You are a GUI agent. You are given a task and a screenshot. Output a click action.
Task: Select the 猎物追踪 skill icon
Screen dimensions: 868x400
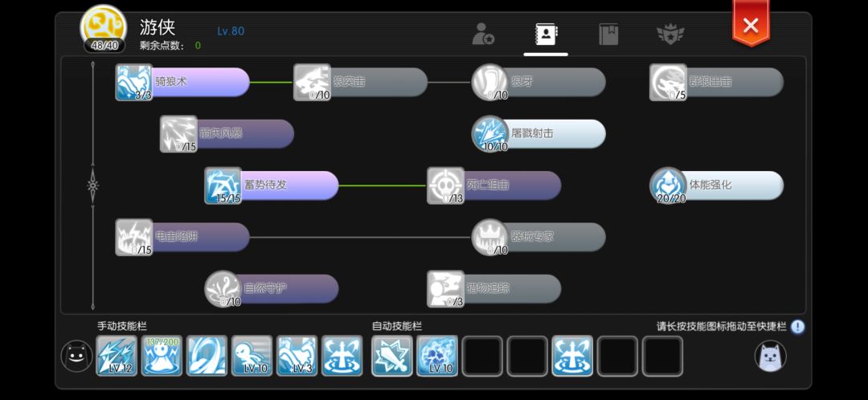click(445, 288)
